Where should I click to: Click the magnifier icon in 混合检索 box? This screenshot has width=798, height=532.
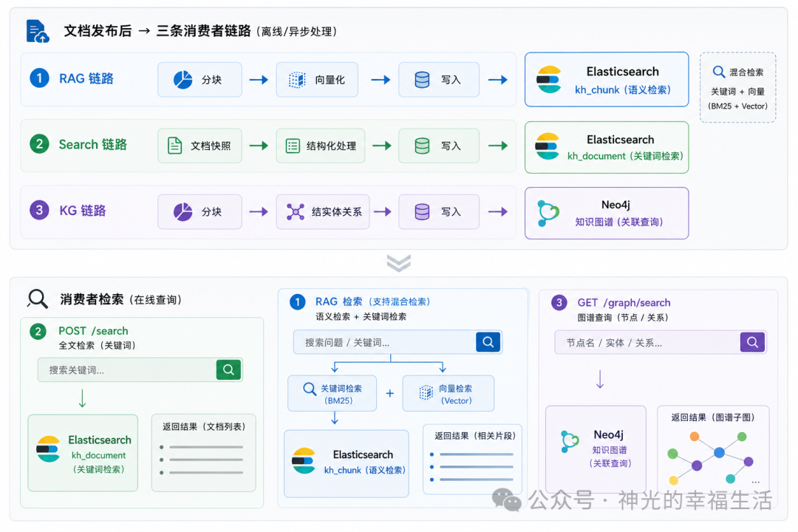[719, 72]
